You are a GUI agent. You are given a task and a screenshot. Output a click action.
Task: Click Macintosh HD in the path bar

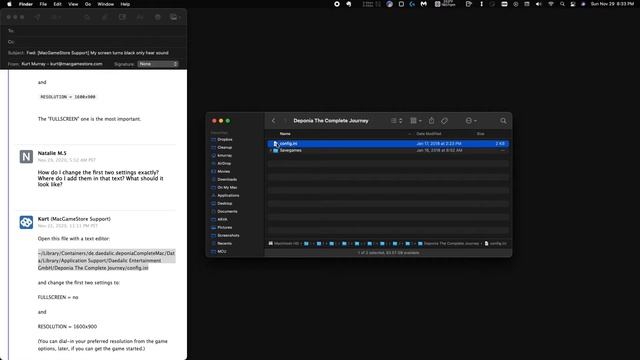pos(284,244)
